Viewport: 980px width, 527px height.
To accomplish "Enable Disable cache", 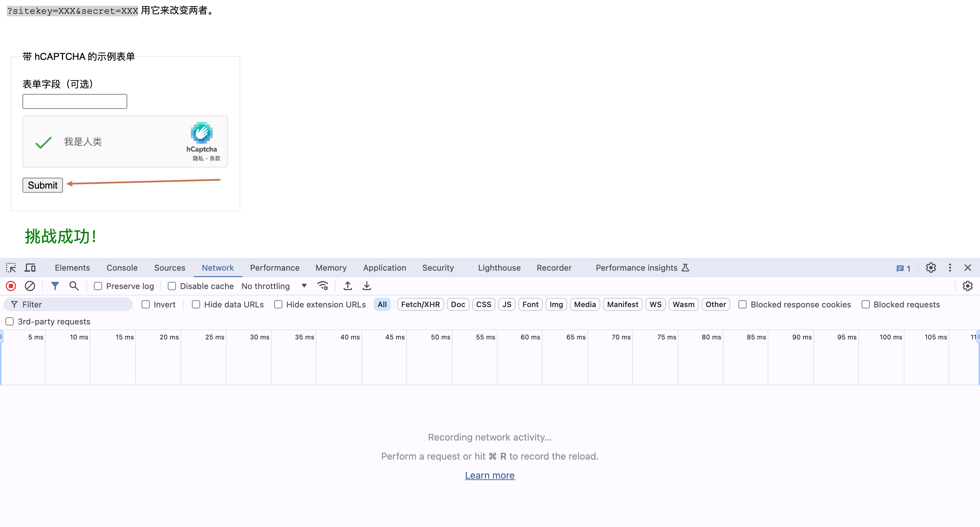I will coord(171,286).
